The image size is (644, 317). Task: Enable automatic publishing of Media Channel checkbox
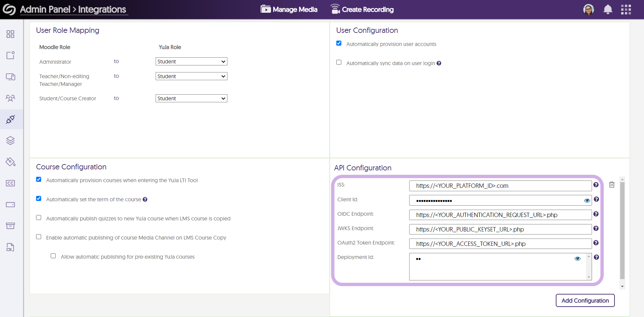[39, 237]
